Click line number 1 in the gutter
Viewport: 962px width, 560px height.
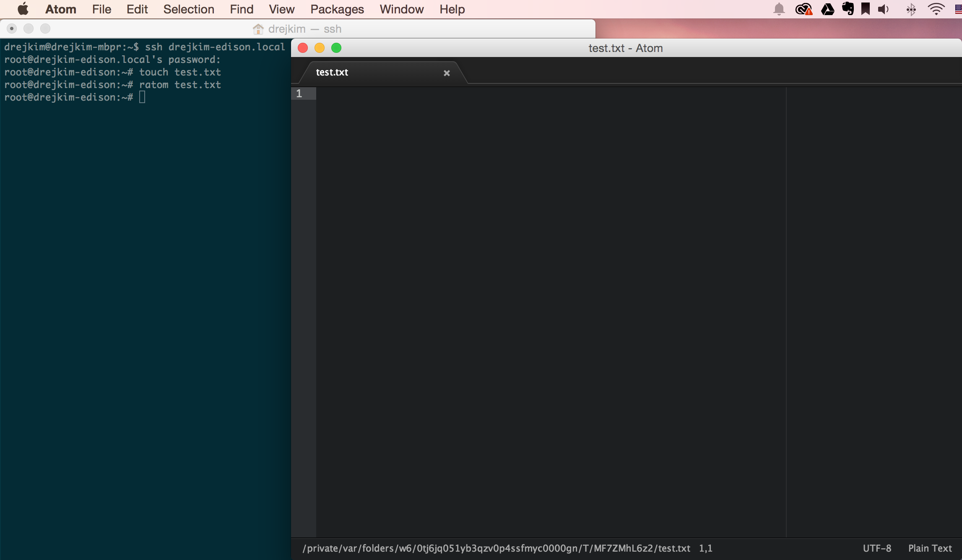299,93
